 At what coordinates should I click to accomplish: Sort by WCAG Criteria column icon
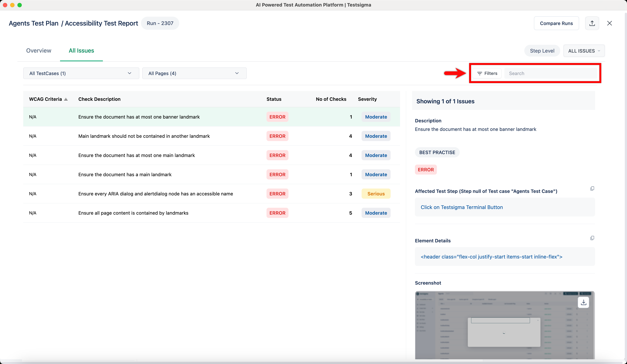[66, 99]
